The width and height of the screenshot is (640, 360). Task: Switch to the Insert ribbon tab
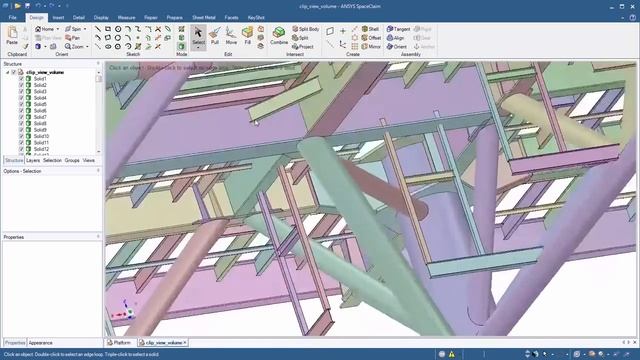click(58, 18)
